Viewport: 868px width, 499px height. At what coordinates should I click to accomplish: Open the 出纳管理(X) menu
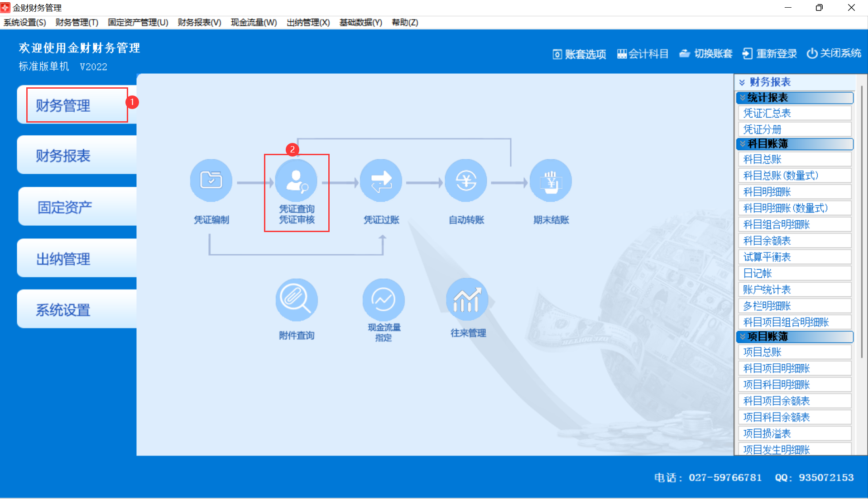[x=308, y=22]
